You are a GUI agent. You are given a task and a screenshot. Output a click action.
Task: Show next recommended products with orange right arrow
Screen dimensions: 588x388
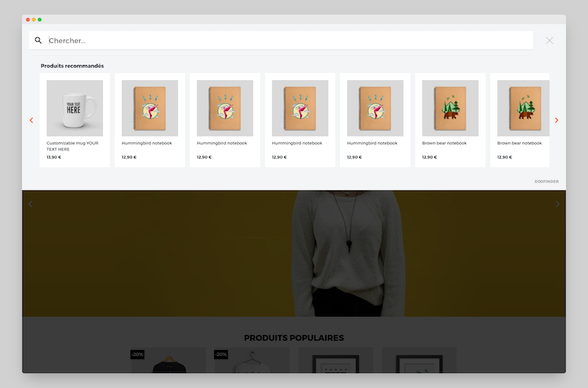[x=556, y=120]
